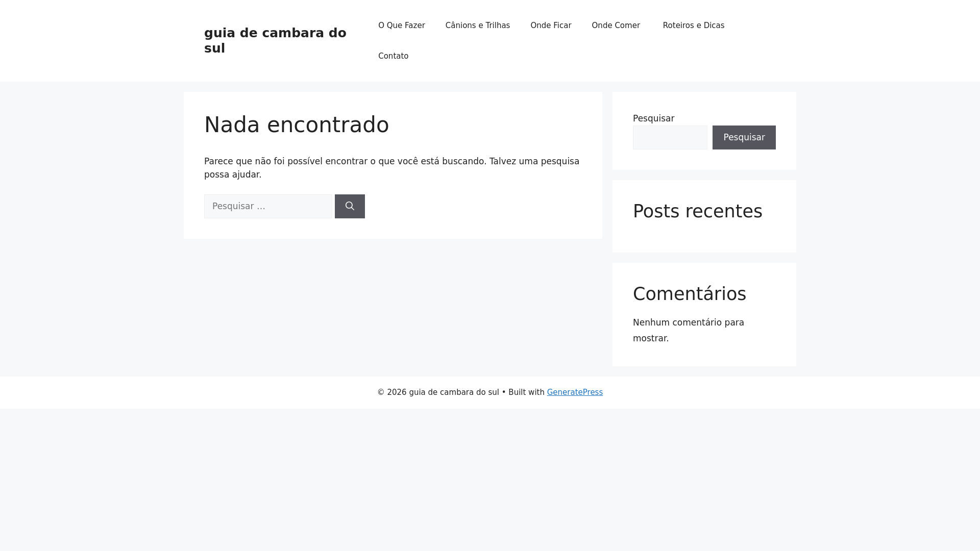Click the sidebar Pesquisar button
The height and width of the screenshot is (551, 980).
(744, 137)
